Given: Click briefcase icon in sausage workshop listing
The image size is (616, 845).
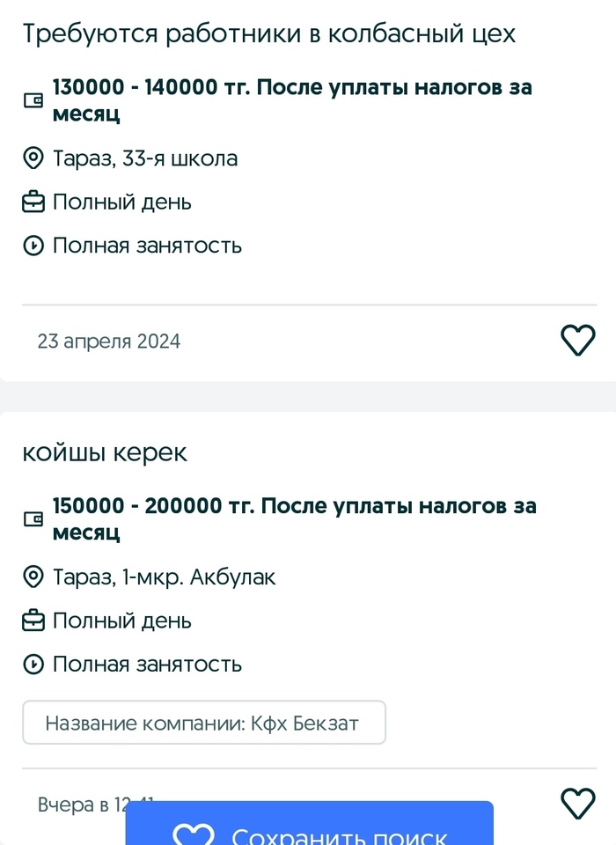Looking at the screenshot, I should pos(33,202).
